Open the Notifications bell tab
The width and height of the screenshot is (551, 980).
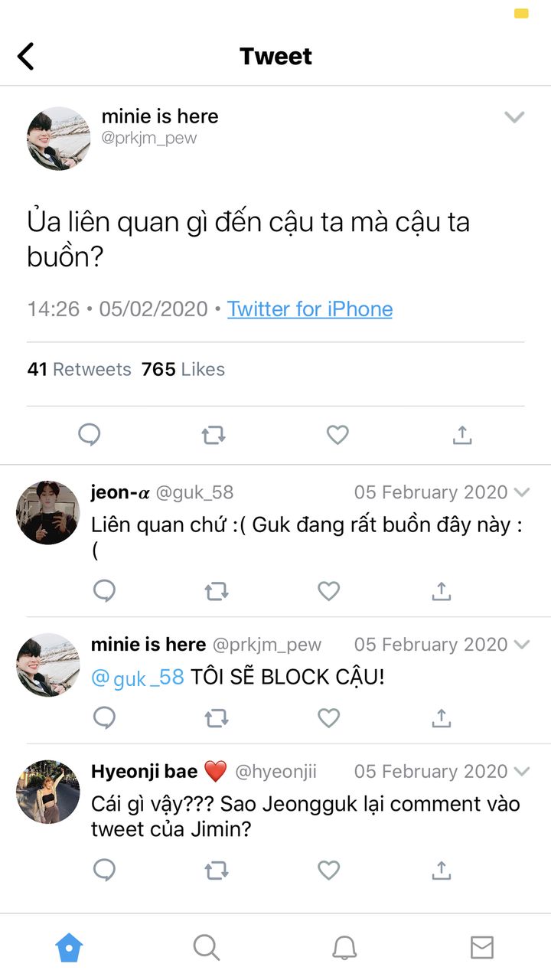(344, 948)
